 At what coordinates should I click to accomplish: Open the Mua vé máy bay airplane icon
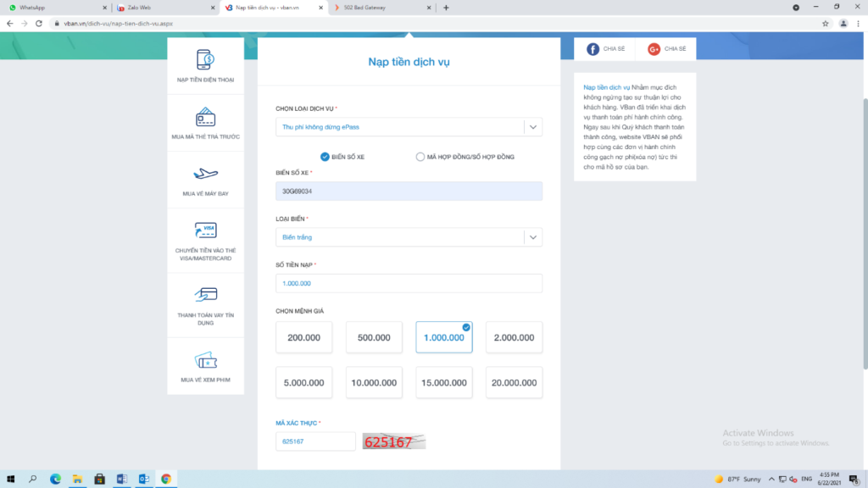pyautogui.click(x=205, y=175)
